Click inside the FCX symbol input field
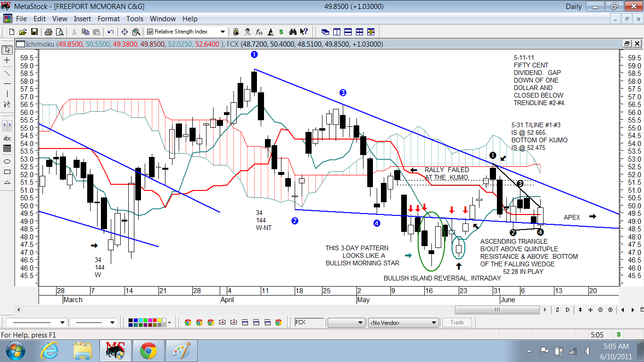The image size is (644, 362). pyautogui.click(x=309, y=322)
